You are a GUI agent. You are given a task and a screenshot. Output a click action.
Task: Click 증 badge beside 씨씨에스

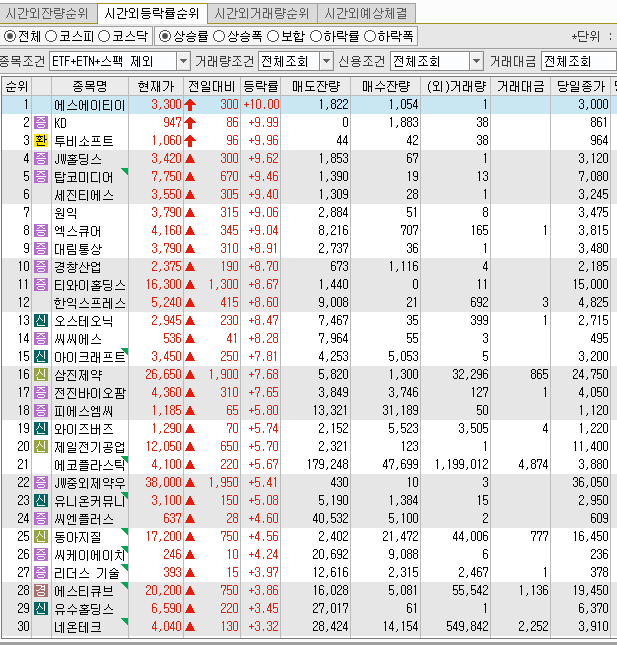coord(41,339)
